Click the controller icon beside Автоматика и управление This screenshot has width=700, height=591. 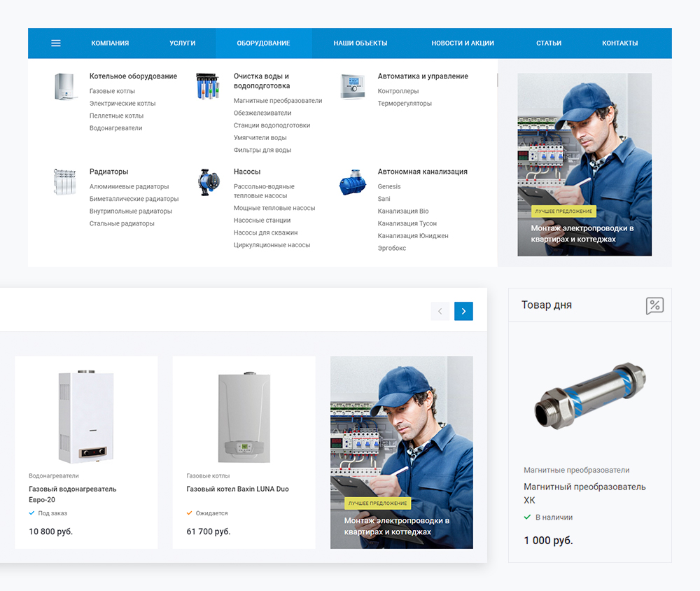pyautogui.click(x=352, y=87)
